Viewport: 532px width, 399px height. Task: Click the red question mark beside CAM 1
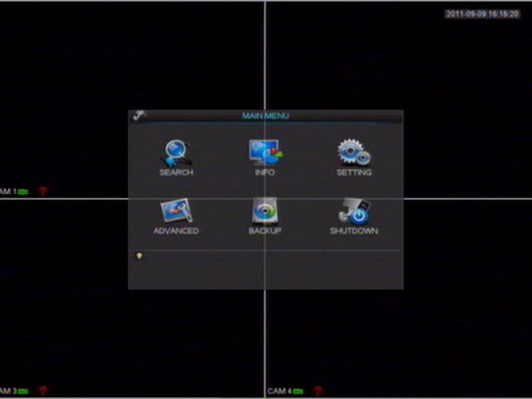tap(42, 192)
